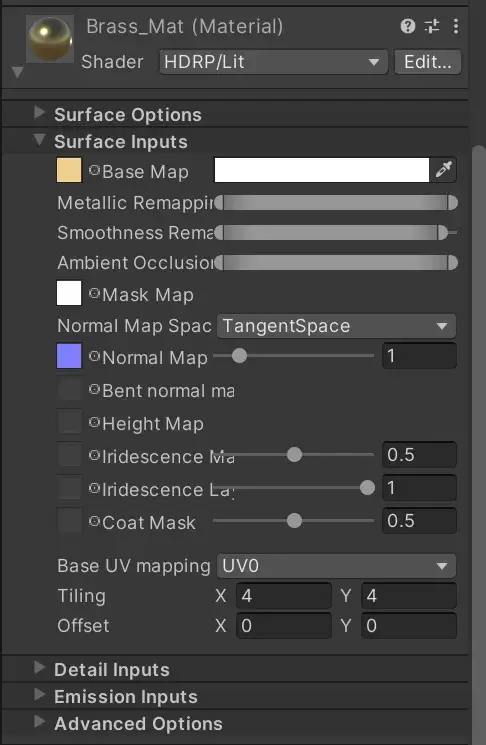Screen dimensions: 486x745
Task: Click the Mask Map texture picker circle
Action: pyautogui.click(x=94, y=293)
